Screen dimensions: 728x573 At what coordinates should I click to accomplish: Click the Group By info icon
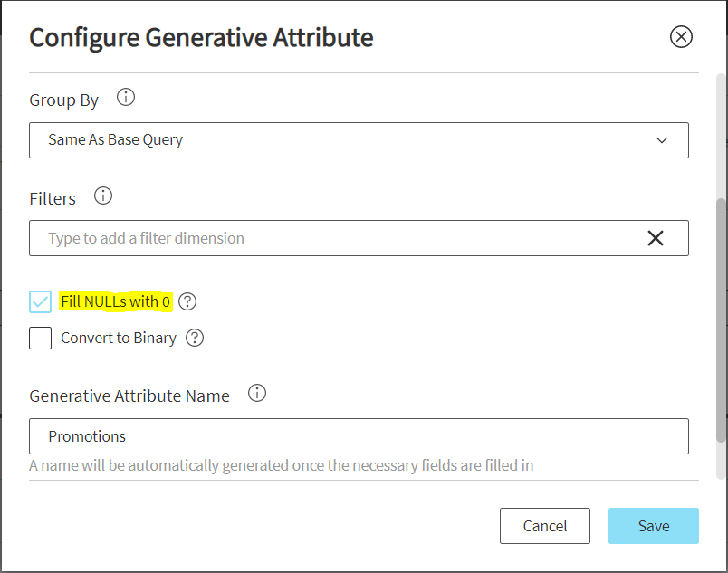coord(126,98)
